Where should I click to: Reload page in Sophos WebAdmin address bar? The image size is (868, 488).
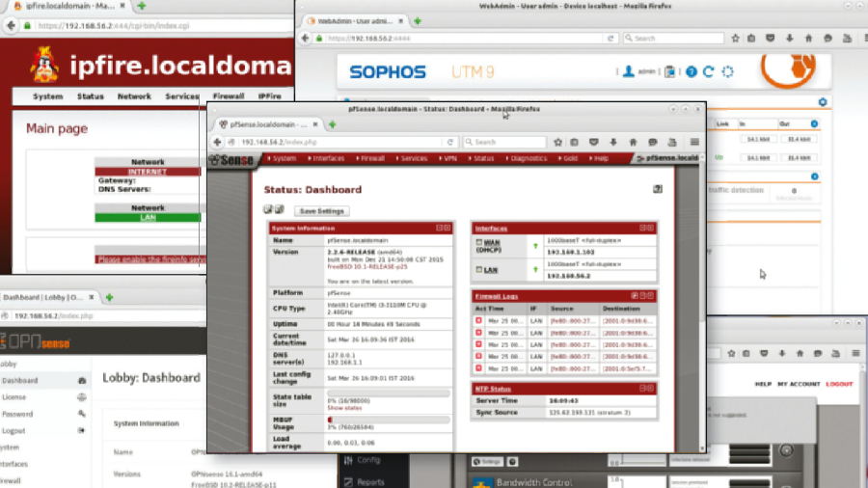click(x=610, y=39)
